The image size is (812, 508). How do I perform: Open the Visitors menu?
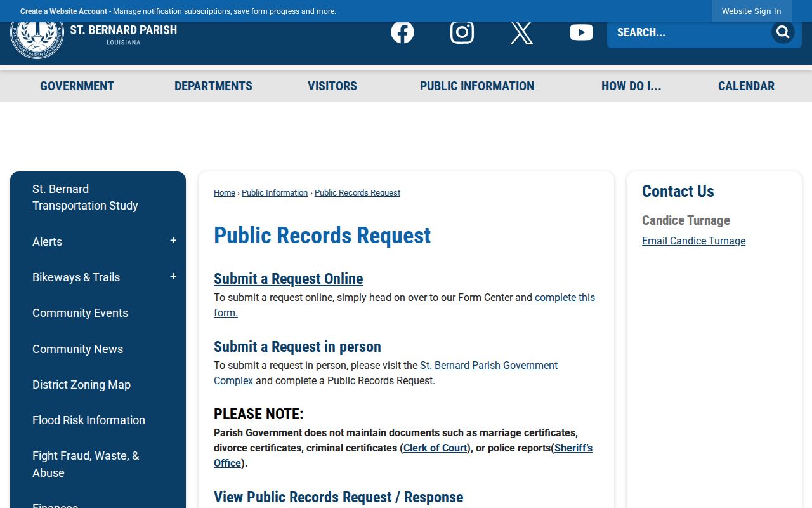332,86
